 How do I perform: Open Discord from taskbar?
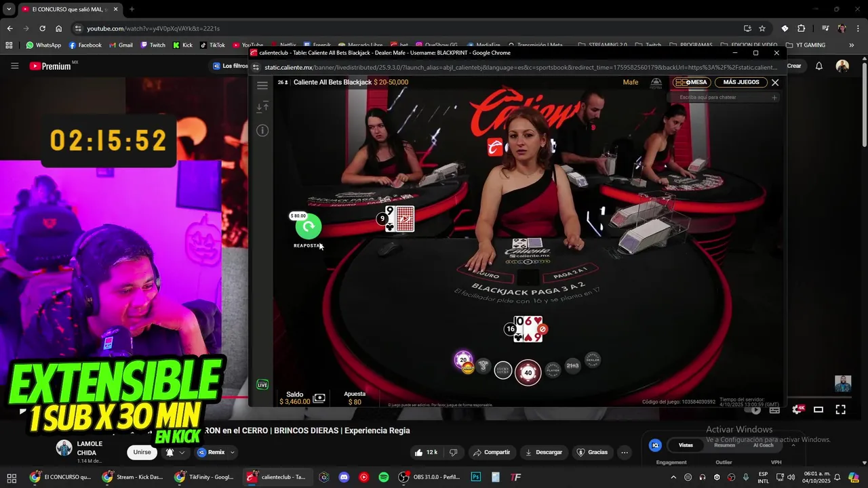coord(344,477)
